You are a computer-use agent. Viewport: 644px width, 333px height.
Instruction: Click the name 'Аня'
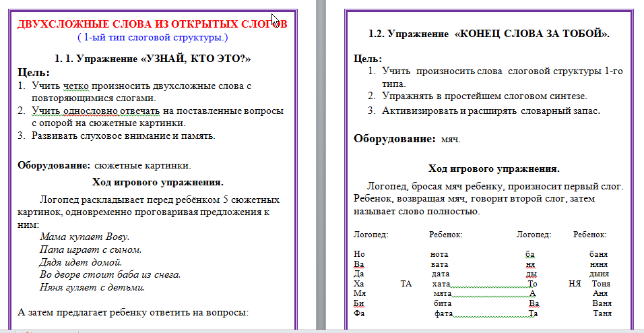point(600,293)
